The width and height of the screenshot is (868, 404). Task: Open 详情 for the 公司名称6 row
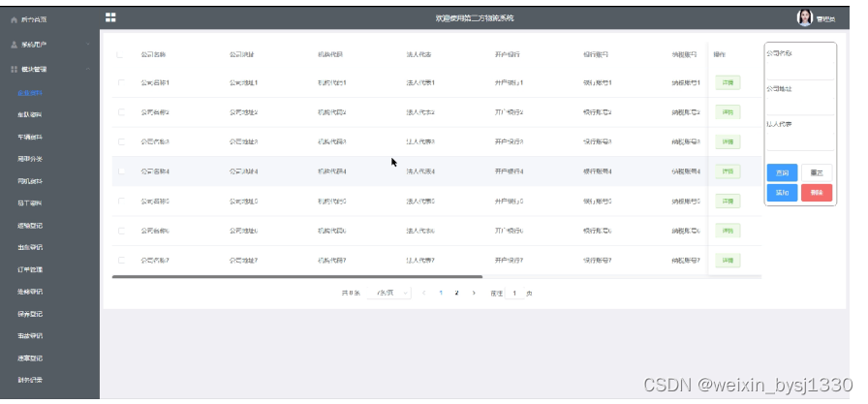pyautogui.click(x=728, y=231)
